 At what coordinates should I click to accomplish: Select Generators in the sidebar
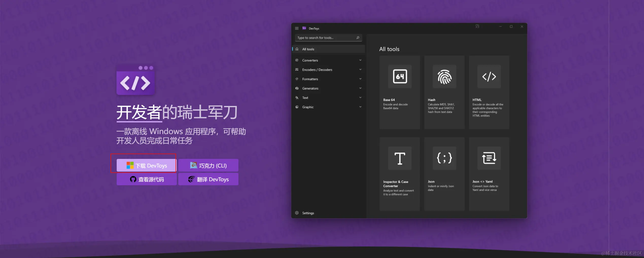tap(328, 88)
